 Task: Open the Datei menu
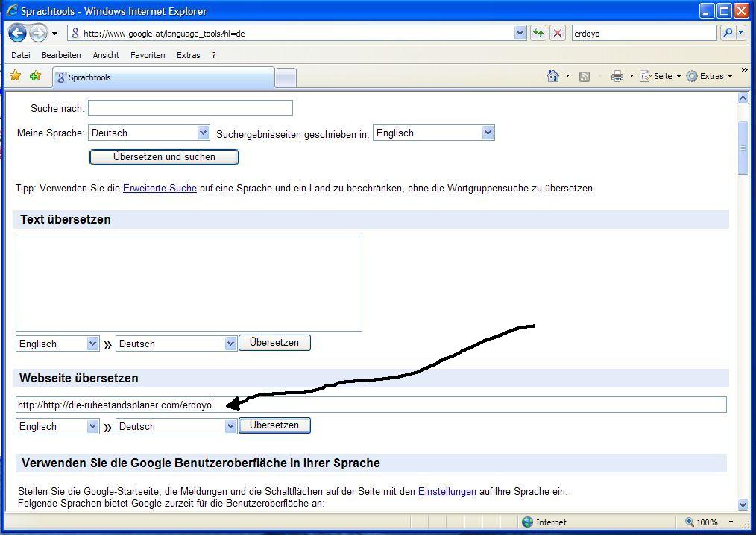[x=21, y=55]
